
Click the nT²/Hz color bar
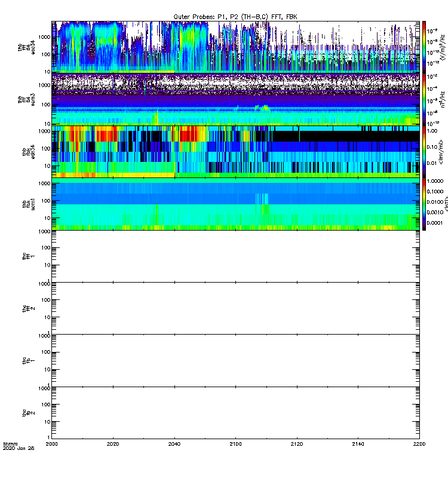(x=424, y=99)
